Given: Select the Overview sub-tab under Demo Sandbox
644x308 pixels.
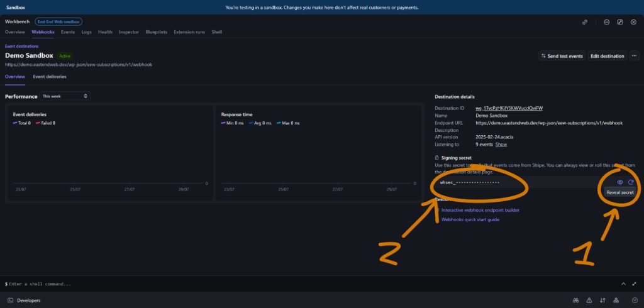Looking at the screenshot, I should click(15, 77).
